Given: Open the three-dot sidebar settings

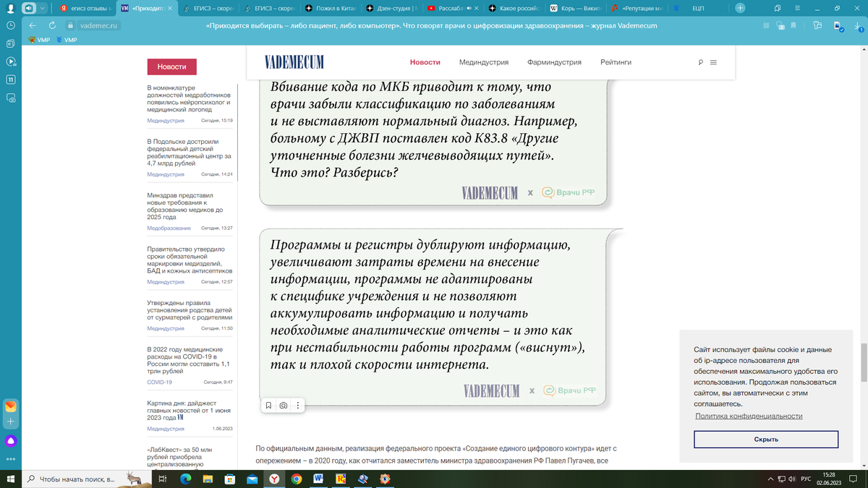Looking at the screenshot, I should click(x=11, y=459).
